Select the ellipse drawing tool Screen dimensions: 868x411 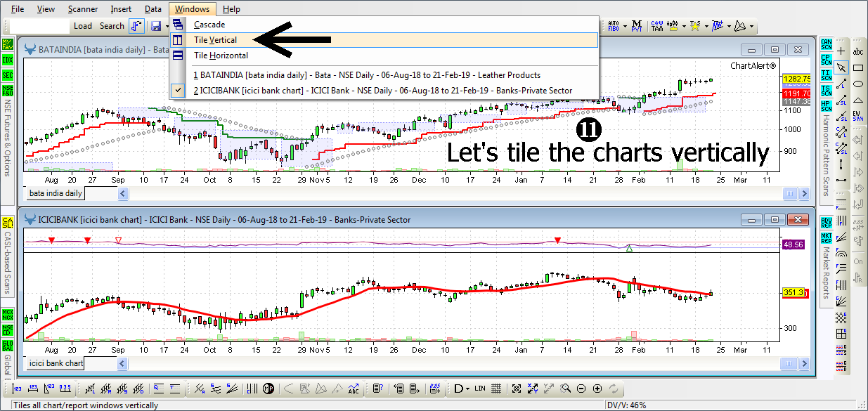[x=858, y=84]
